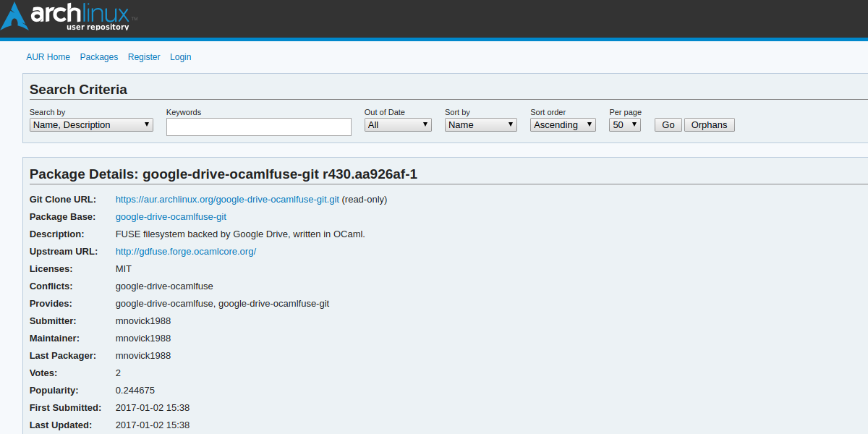The height and width of the screenshot is (434, 868).
Task: Select the Votes value 2
Action: pyautogui.click(x=119, y=373)
